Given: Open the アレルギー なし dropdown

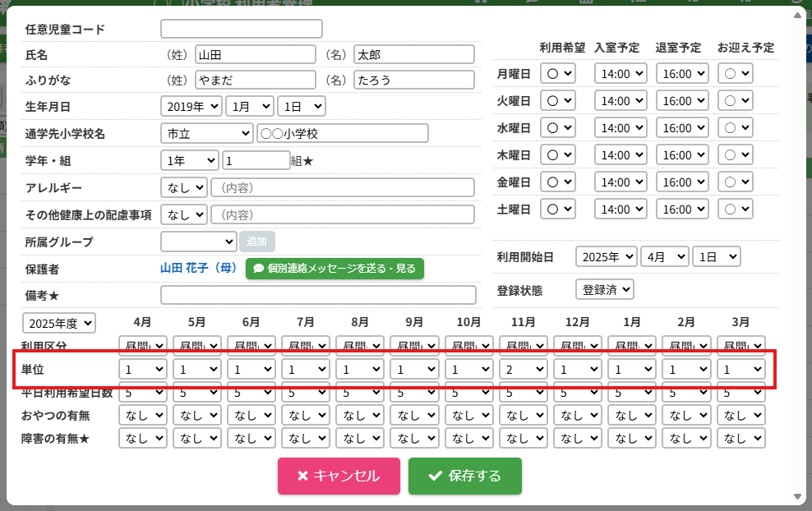Looking at the screenshot, I should (184, 187).
